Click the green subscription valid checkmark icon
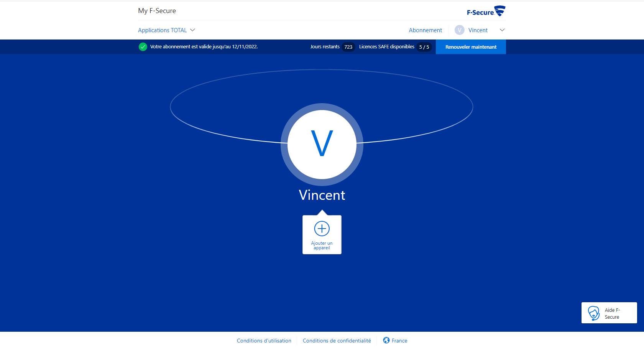 tap(143, 47)
